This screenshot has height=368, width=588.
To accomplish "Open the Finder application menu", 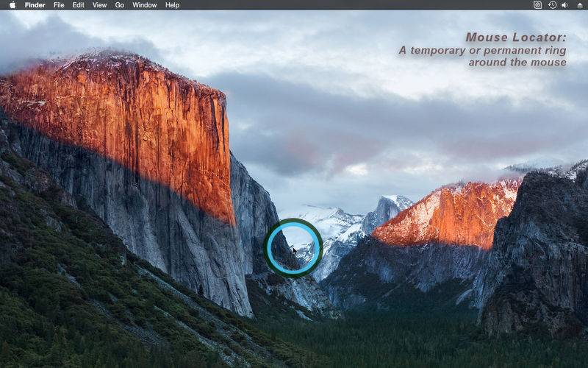I will point(35,5).
